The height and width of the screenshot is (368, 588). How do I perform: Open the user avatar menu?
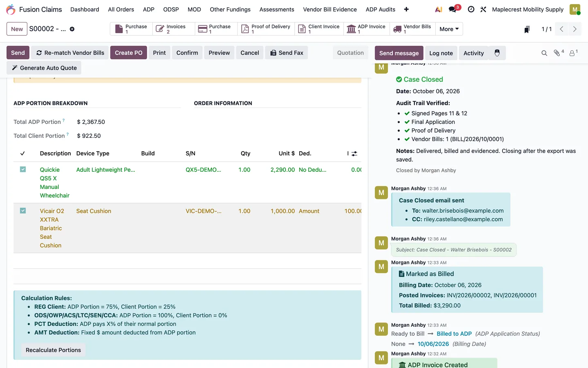(575, 9)
